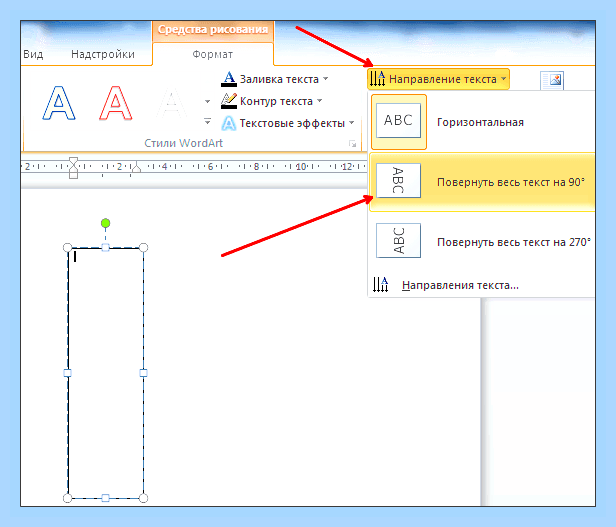Click the top-right corner handle of the text box
616x527 pixels.
143,248
